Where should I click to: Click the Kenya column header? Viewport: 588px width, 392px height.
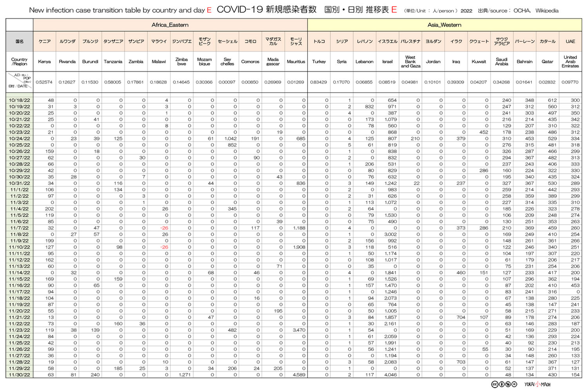click(x=45, y=62)
